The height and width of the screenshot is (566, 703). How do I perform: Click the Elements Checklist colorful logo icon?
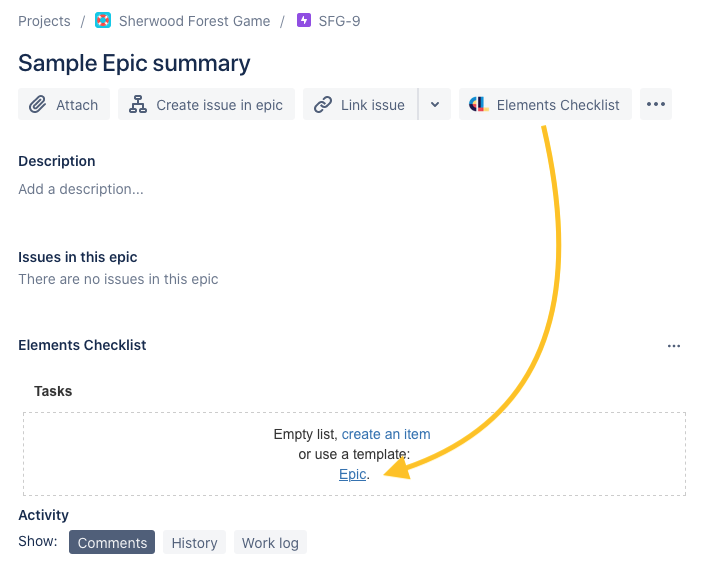point(478,104)
